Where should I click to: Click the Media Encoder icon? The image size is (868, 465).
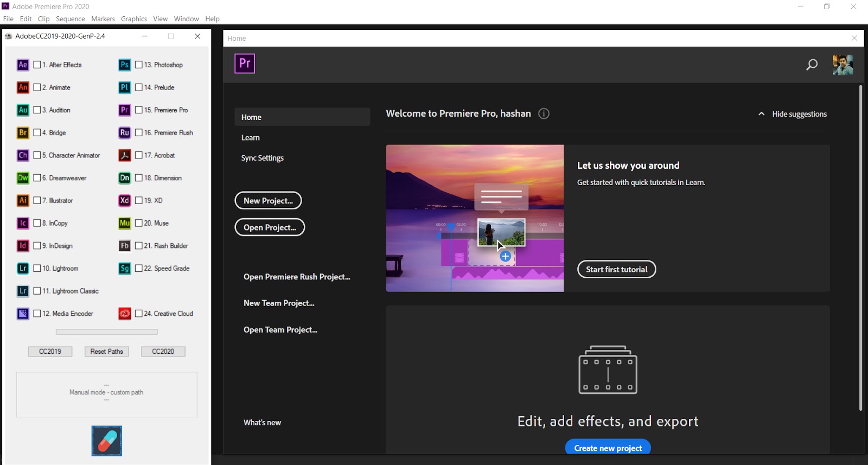23,314
